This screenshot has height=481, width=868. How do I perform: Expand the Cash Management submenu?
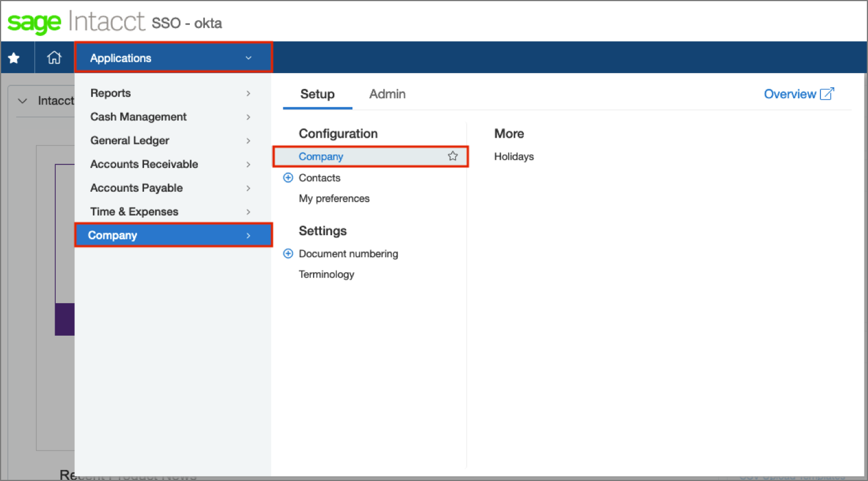coord(170,117)
